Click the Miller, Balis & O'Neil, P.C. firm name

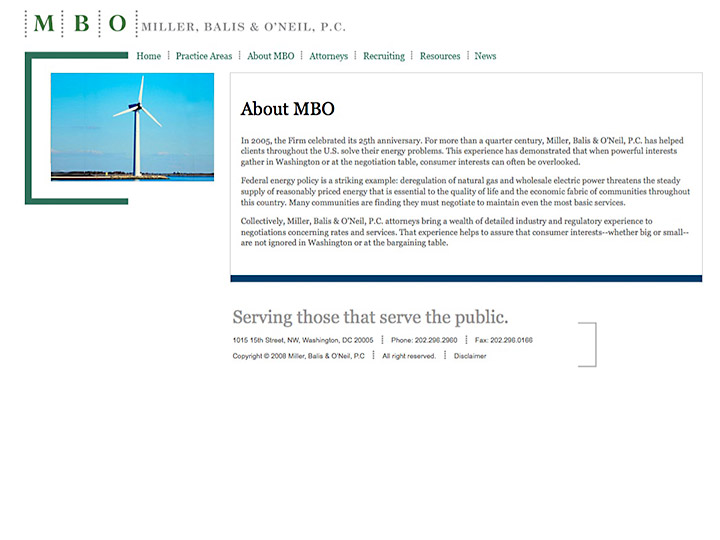pyautogui.click(x=243, y=27)
